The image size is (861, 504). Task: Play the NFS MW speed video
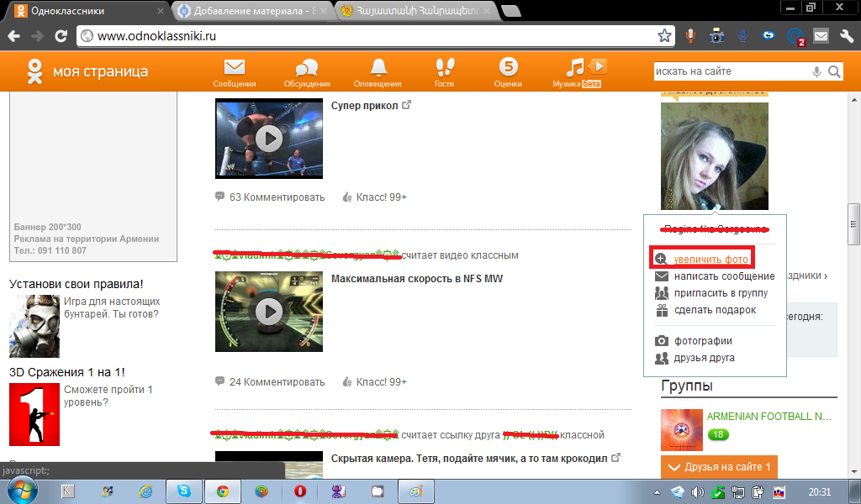point(269,312)
